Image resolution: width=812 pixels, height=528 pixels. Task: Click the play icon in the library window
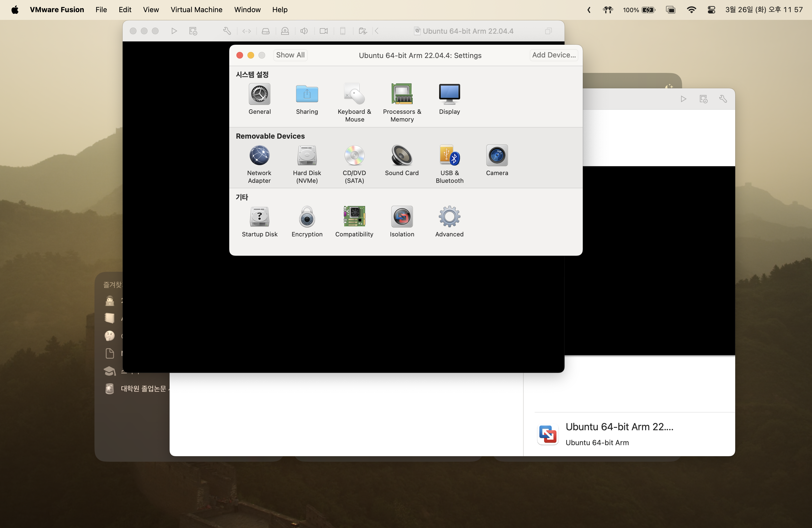pyautogui.click(x=683, y=99)
